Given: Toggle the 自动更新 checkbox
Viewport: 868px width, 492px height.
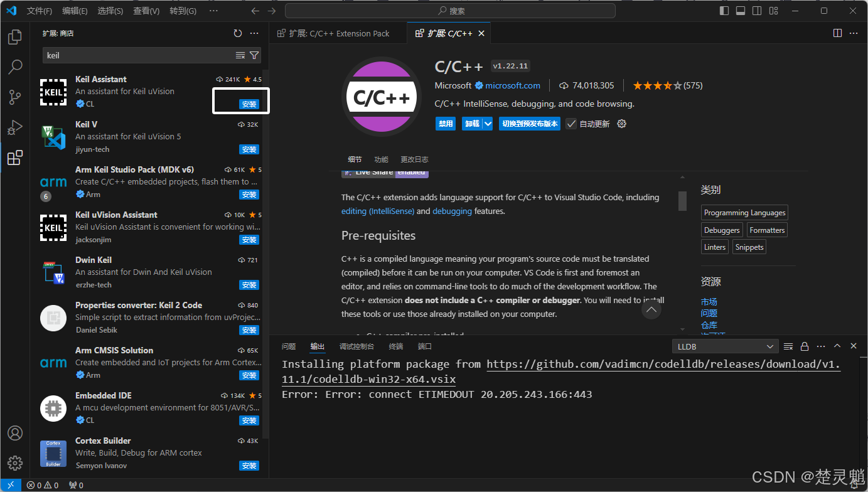Looking at the screenshot, I should (571, 124).
